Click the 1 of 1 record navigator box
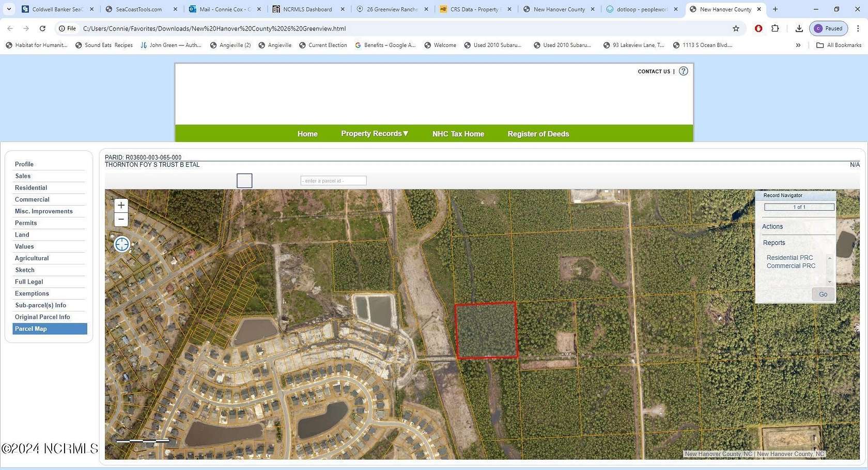Screen dimensions: 868x470 (799, 207)
